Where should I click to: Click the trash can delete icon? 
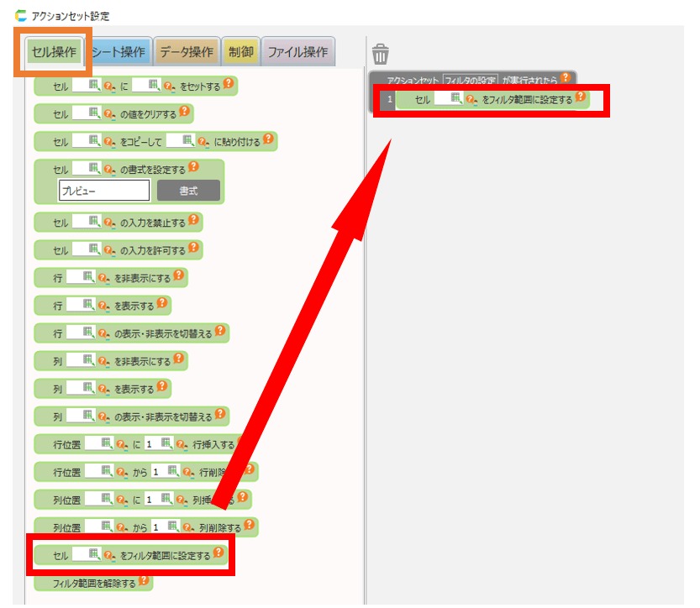tap(381, 54)
